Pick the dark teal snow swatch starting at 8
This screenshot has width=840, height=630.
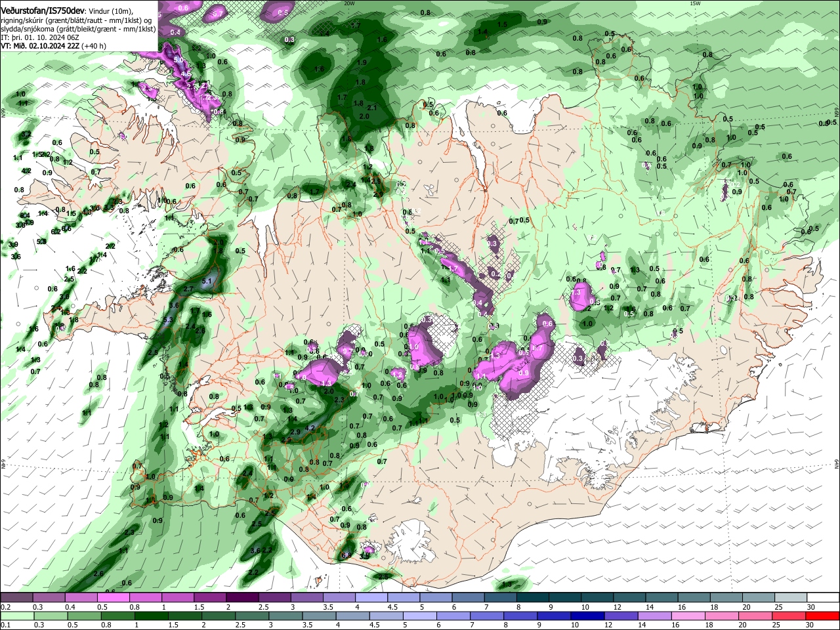(x=532, y=598)
